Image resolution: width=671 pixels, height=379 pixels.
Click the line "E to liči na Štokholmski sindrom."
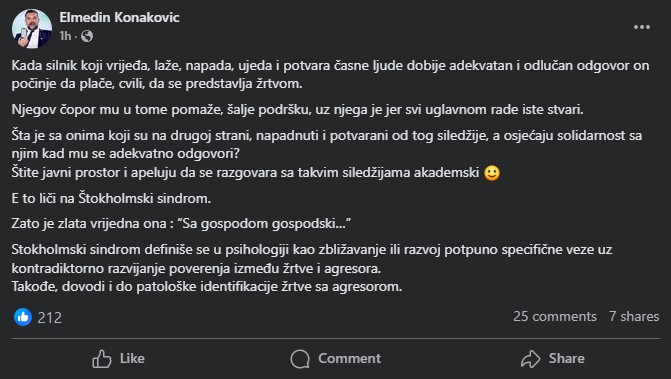pos(111,198)
